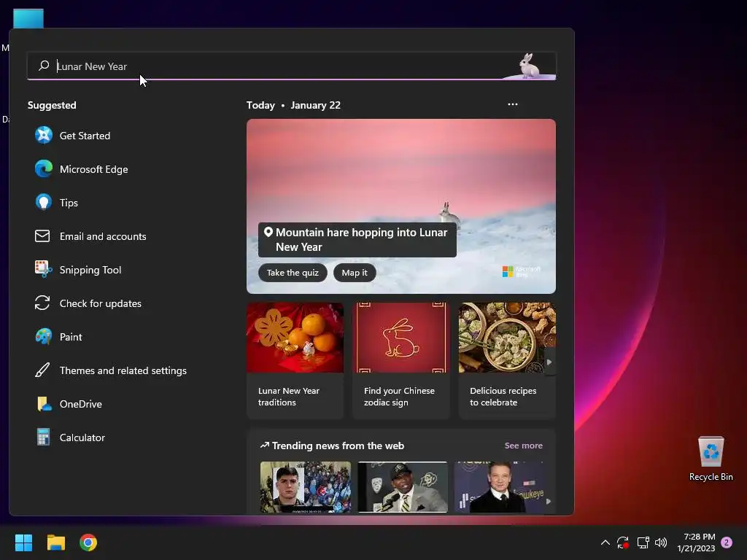Open the Tips app icon
This screenshot has width=747, height=560.
click(x=43, y=203)
